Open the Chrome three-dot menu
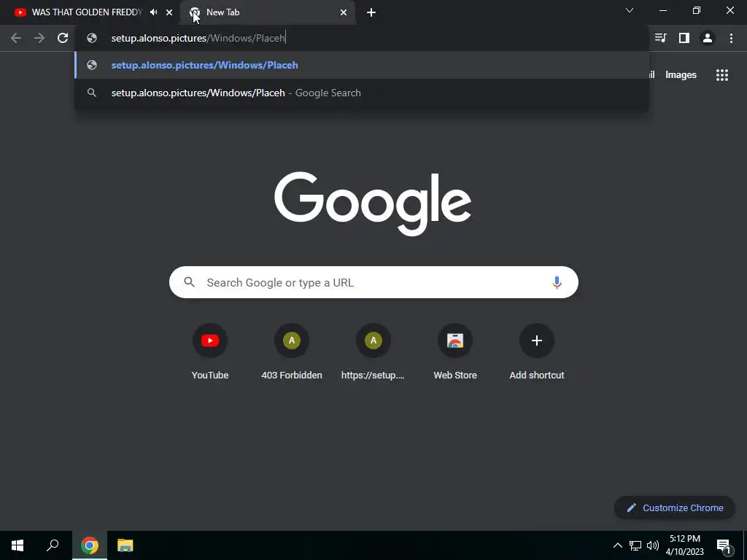The height and width of the screenshot is (560, 747). click(x=731, y=38)
